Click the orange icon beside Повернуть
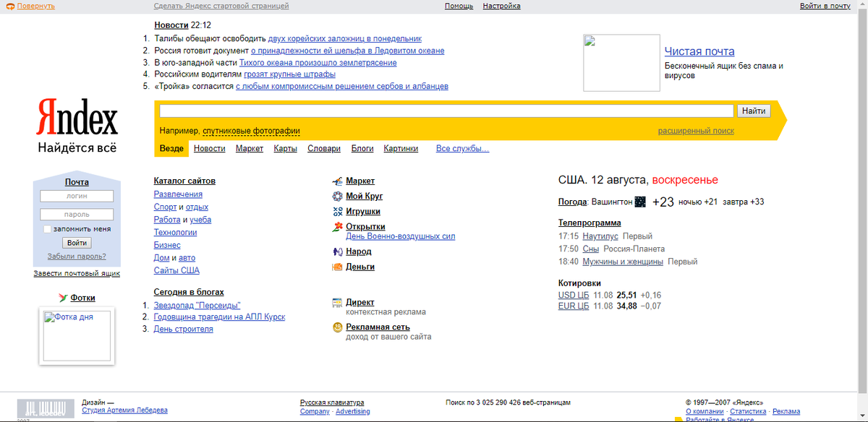Image resolution: width=868 pixels, height=422 pixels. click(x=10, y=6)
